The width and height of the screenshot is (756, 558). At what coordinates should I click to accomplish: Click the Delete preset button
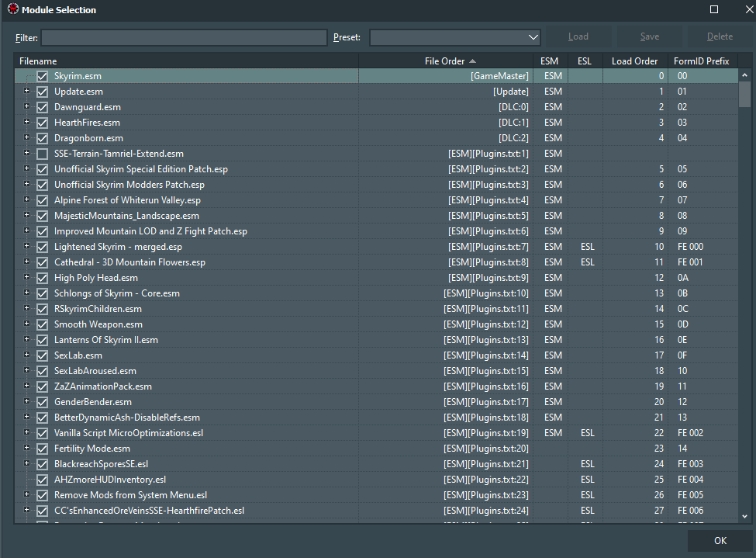coord(720,36)
